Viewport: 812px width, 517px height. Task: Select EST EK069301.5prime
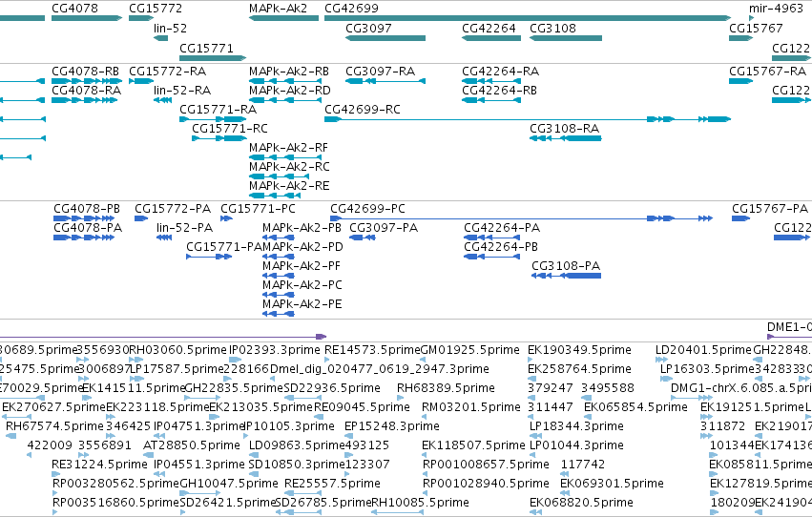click(x=612, y=485)
